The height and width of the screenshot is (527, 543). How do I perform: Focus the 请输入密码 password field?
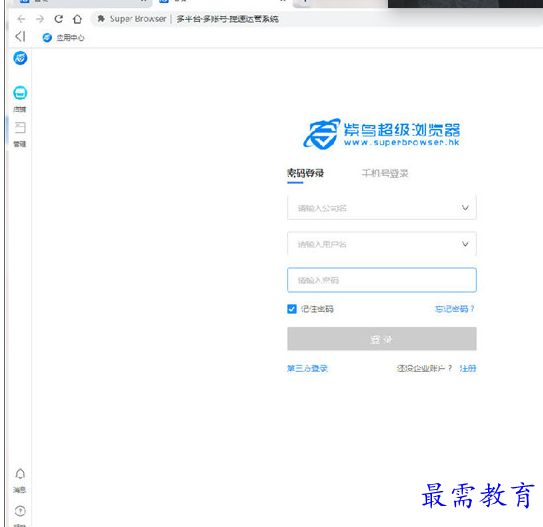[x=382, y=280]
